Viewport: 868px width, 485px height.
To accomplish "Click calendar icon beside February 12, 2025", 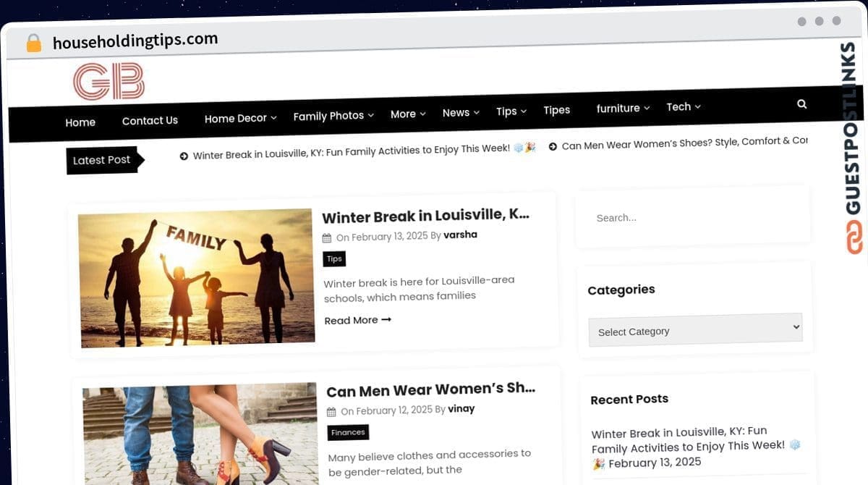I will [331, 412].
